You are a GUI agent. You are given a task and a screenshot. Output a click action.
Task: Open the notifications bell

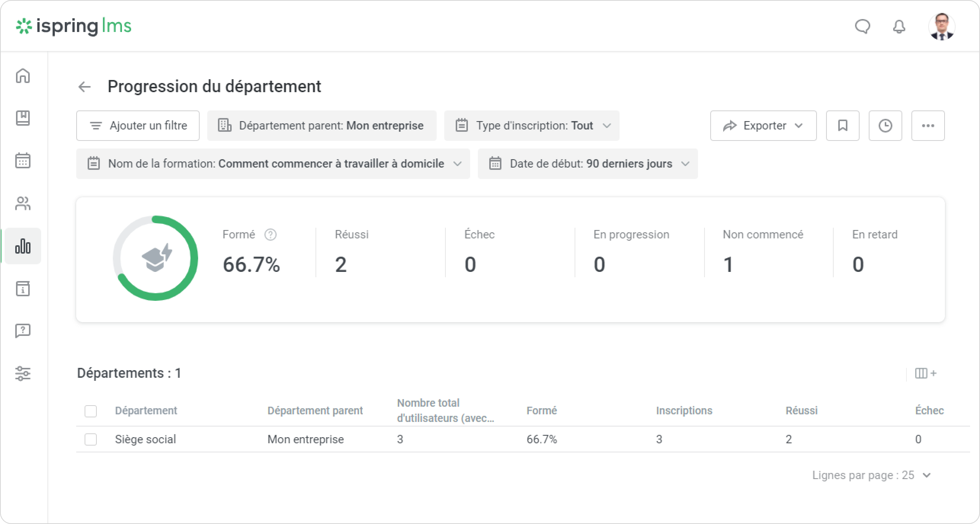[x=899, y=27]
